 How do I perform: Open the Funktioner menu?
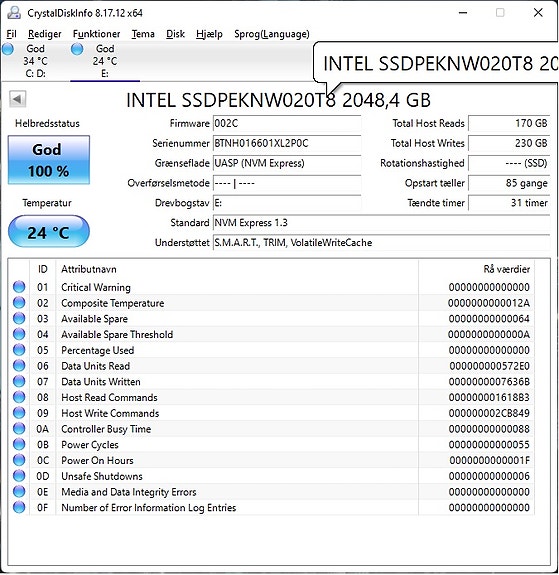pyautogui.click(x=96, y=34)
